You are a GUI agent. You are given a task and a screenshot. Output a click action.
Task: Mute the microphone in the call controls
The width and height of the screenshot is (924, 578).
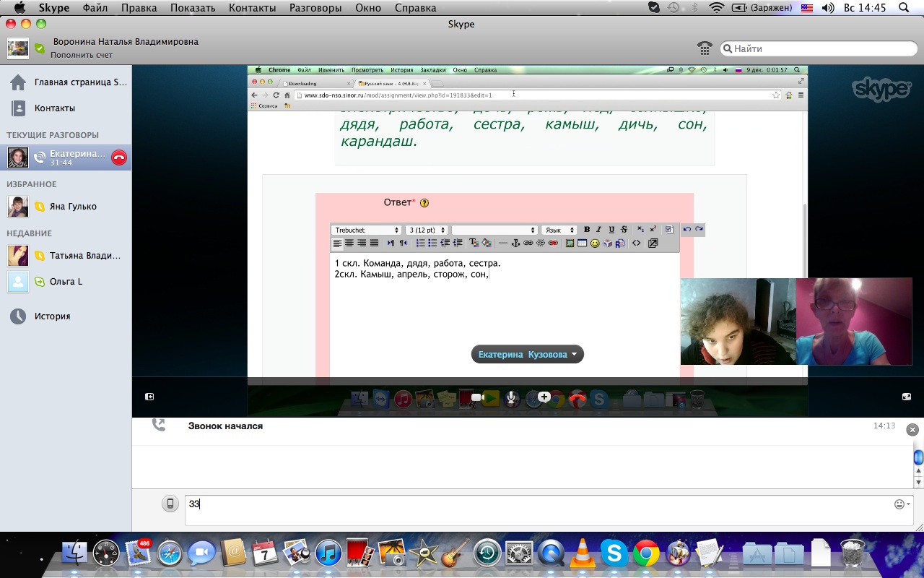point(512,397)
